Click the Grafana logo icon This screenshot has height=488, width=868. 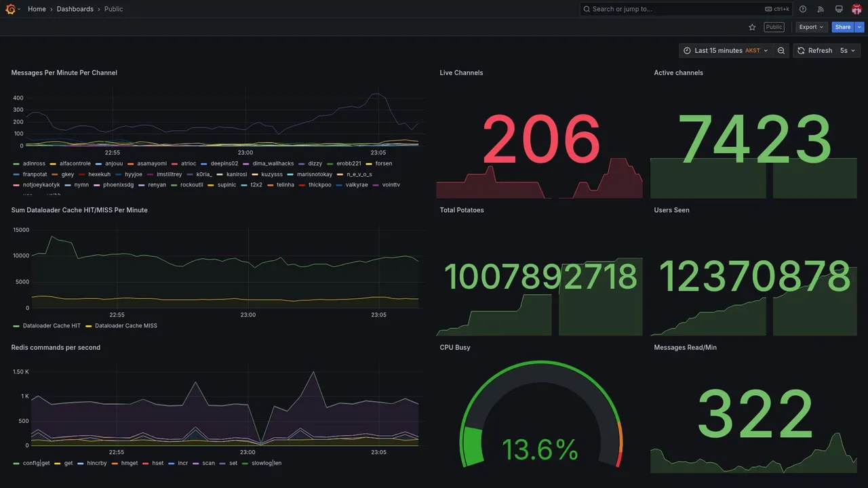point(10,9)
